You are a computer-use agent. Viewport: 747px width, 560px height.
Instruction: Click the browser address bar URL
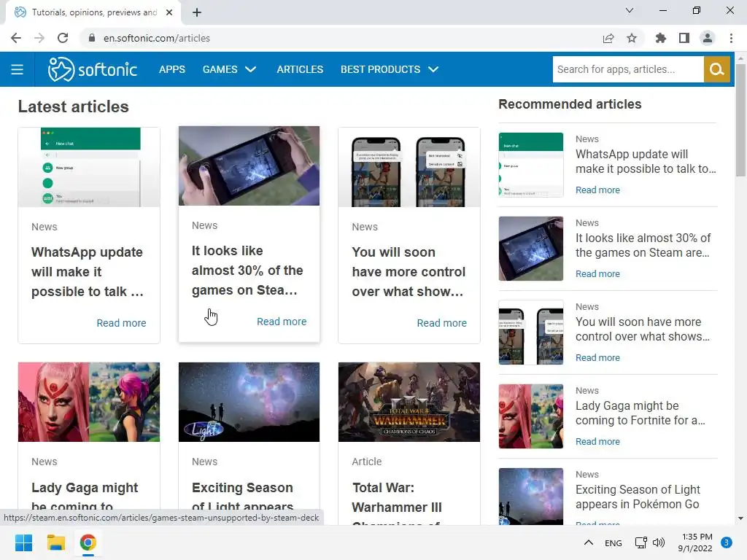tap(157, 38)
